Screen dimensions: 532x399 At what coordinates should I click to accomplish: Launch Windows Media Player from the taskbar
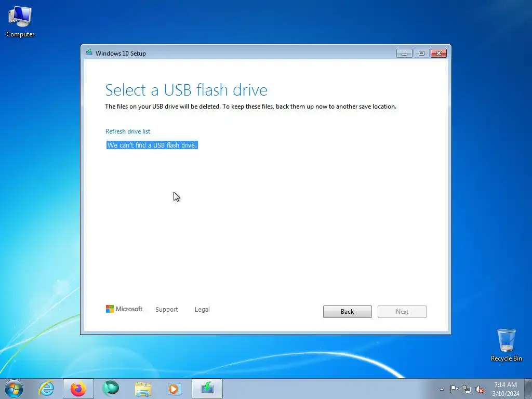click(x=175, y=389)
